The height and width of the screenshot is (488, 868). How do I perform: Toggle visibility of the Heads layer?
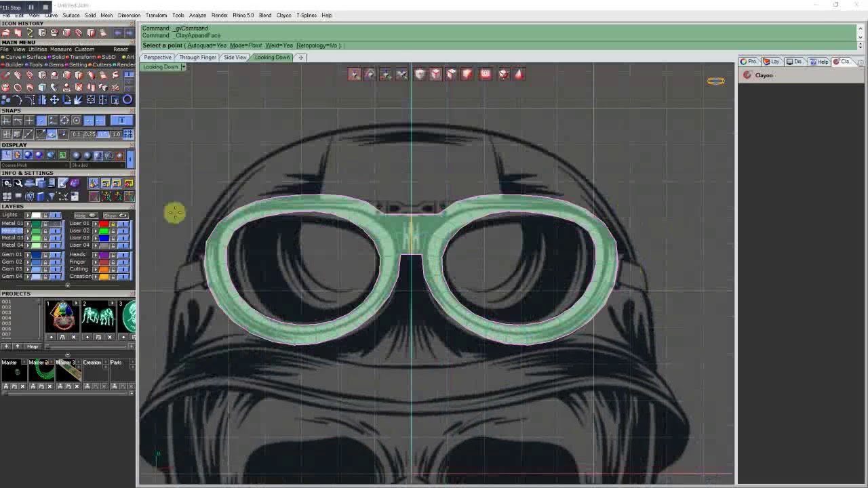click(123, 254)
